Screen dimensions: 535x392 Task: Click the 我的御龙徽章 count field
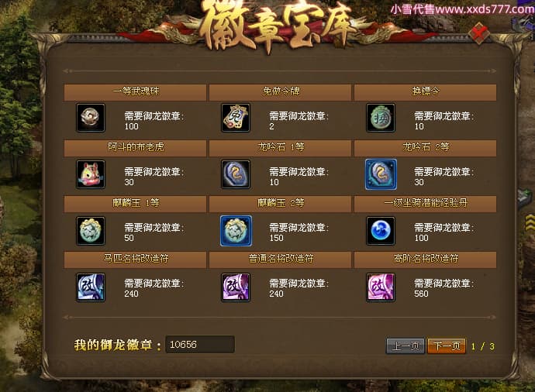point(200,344)
